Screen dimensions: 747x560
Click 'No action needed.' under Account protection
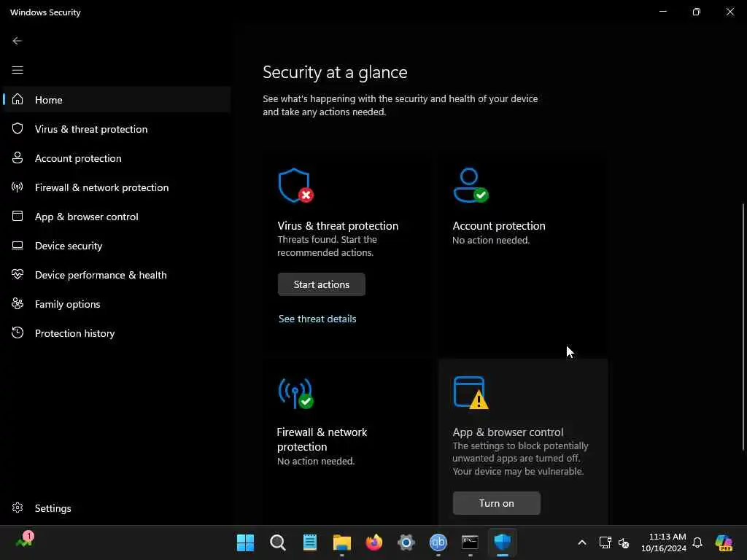(491, 240)
